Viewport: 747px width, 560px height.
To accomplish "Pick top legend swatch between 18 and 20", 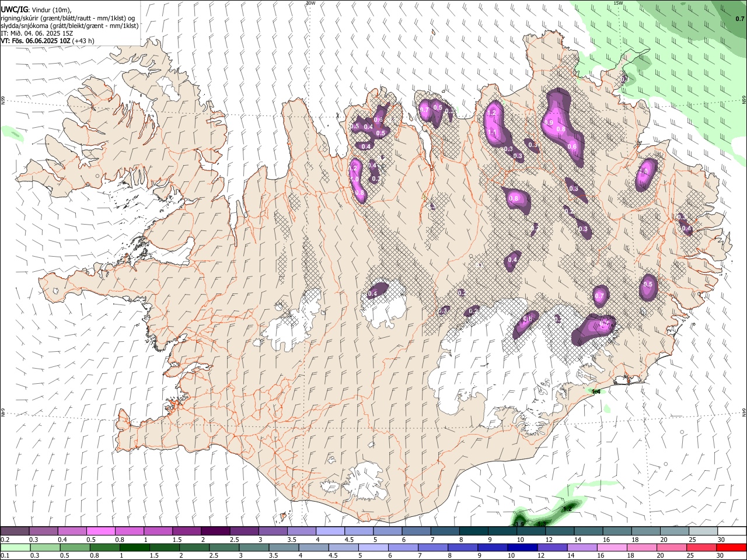I will [x=645, y=531].
